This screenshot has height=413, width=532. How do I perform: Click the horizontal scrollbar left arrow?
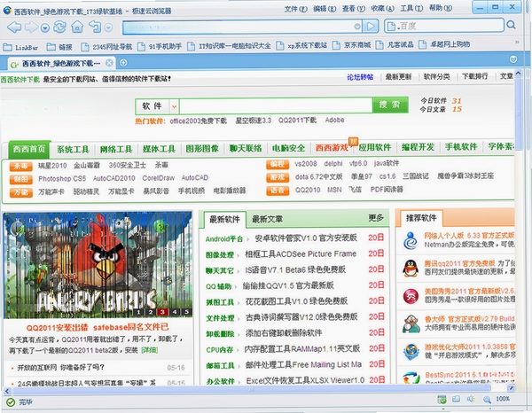(7, 392)
